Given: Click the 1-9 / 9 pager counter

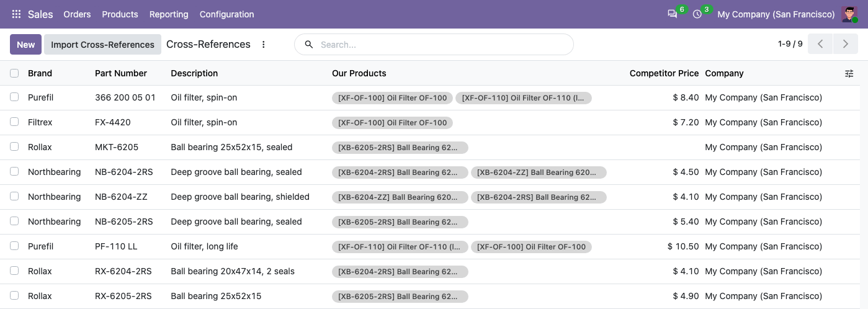Looking at the screenshot, I should 790,44.
